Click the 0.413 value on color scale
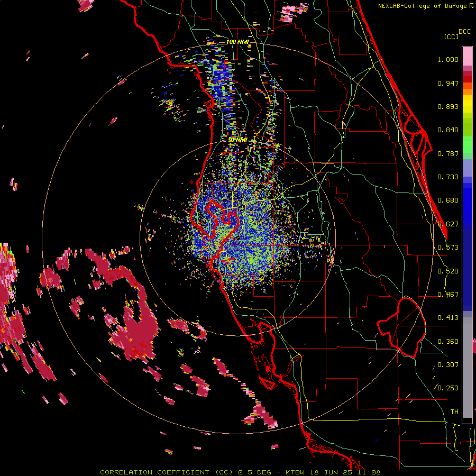This screenshot has height=476, width=476. [448, 318]
